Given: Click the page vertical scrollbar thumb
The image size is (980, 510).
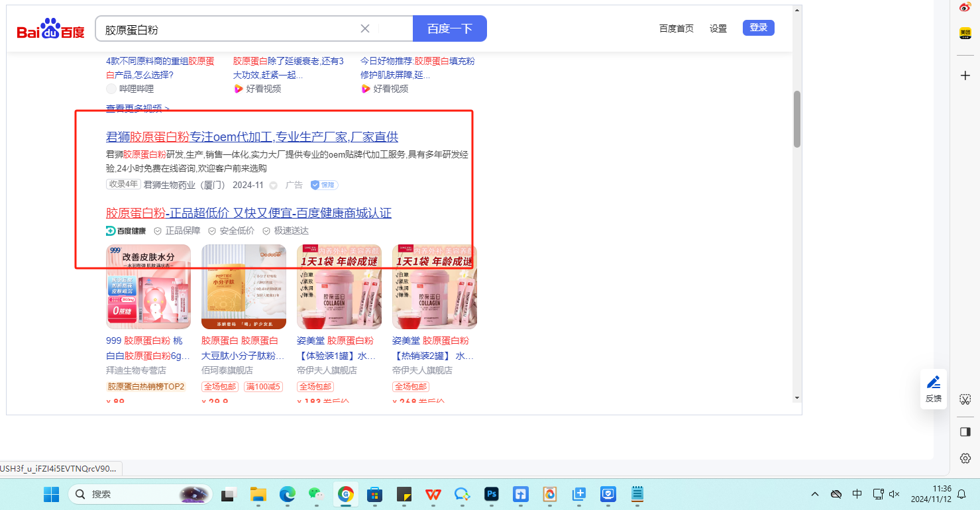Looking at the screenshot, I should point(797,119).
